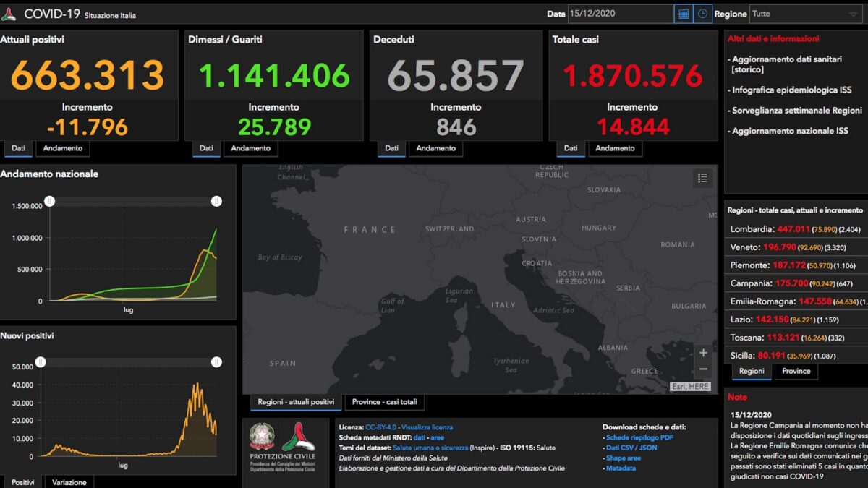Open the calendar date picker icon

tap(684, 14)
